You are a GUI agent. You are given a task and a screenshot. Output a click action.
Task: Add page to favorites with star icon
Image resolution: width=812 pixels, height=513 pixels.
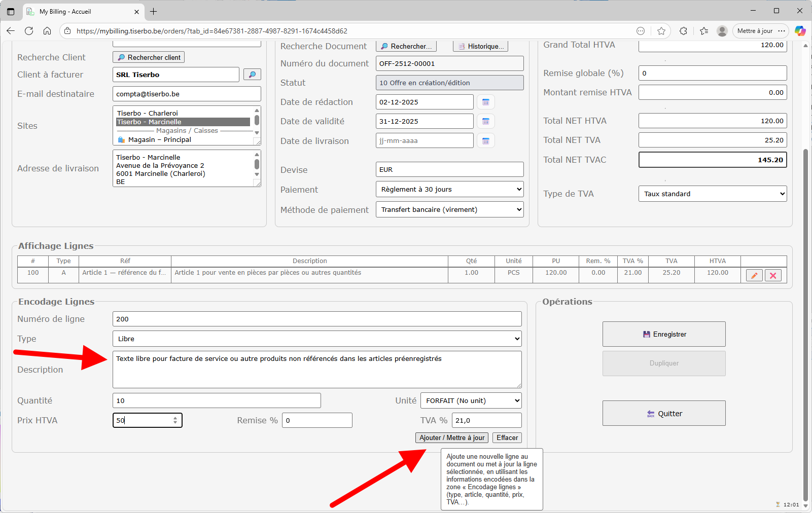coord(661,31)
